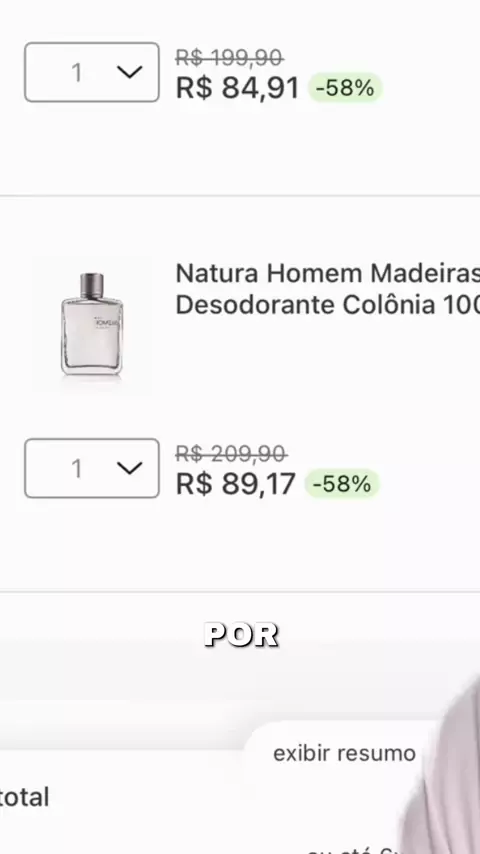Select the R$ 84,91 discounted price
This screenshot has height=854, width=480.
tap(238, 88)
